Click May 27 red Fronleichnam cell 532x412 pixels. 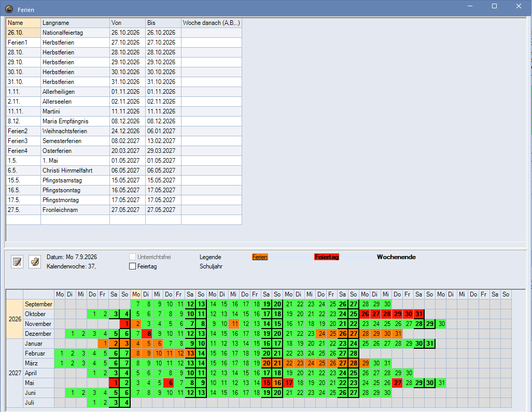click(x=397, y=383)
